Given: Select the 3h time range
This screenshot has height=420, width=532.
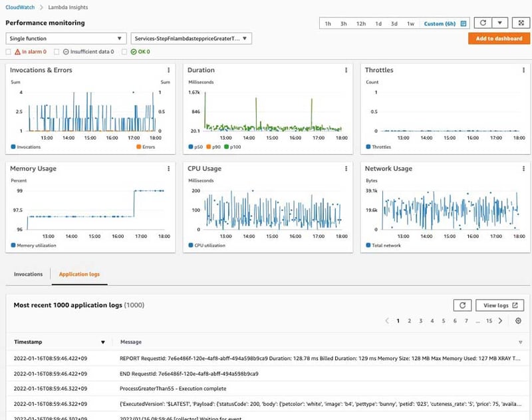Looking at the screenshot, I should pyautogui.click(x=344, y=24).
